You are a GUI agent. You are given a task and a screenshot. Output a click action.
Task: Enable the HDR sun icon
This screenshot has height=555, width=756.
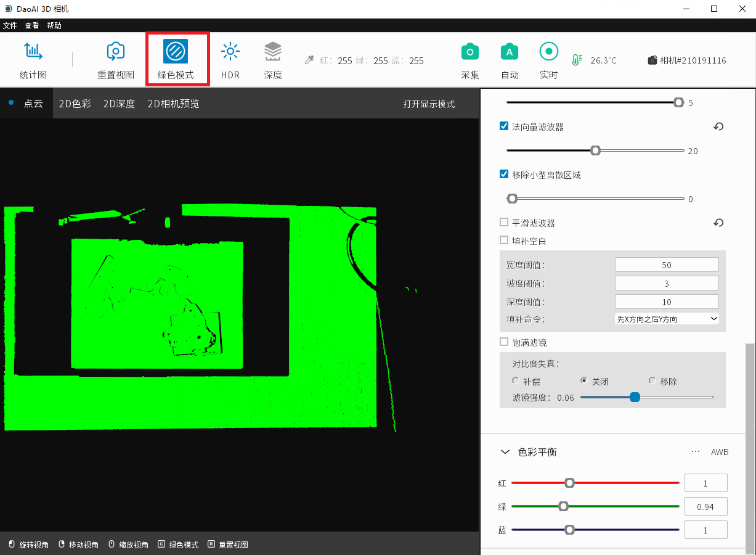coord(230,52)
